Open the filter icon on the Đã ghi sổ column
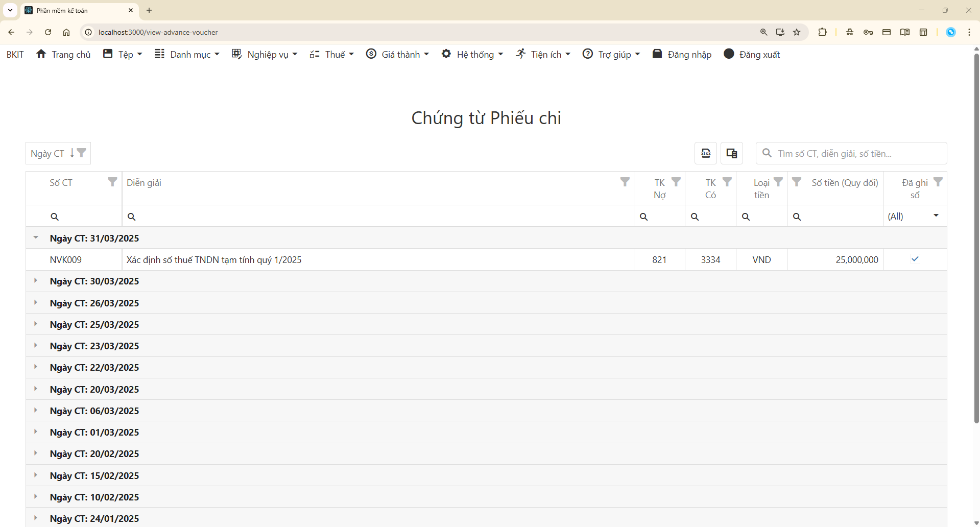Viewport: 980px width, 527px height. 938,181
